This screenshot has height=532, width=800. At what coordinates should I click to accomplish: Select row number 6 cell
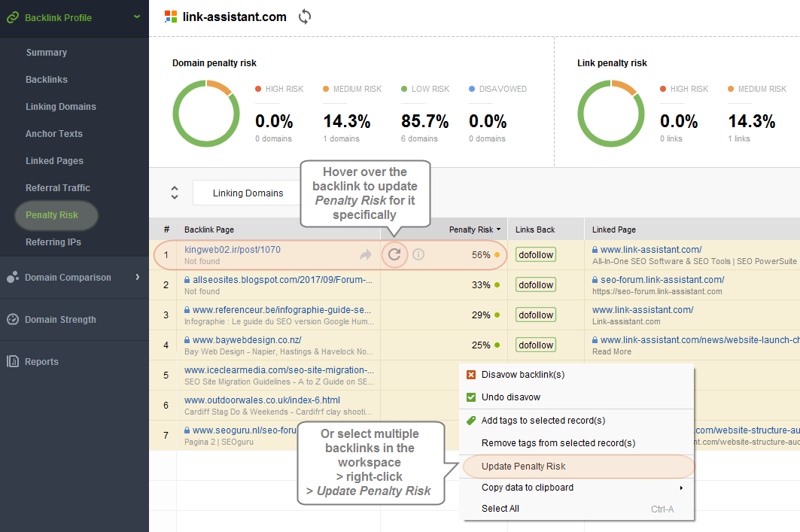(166, 406)
